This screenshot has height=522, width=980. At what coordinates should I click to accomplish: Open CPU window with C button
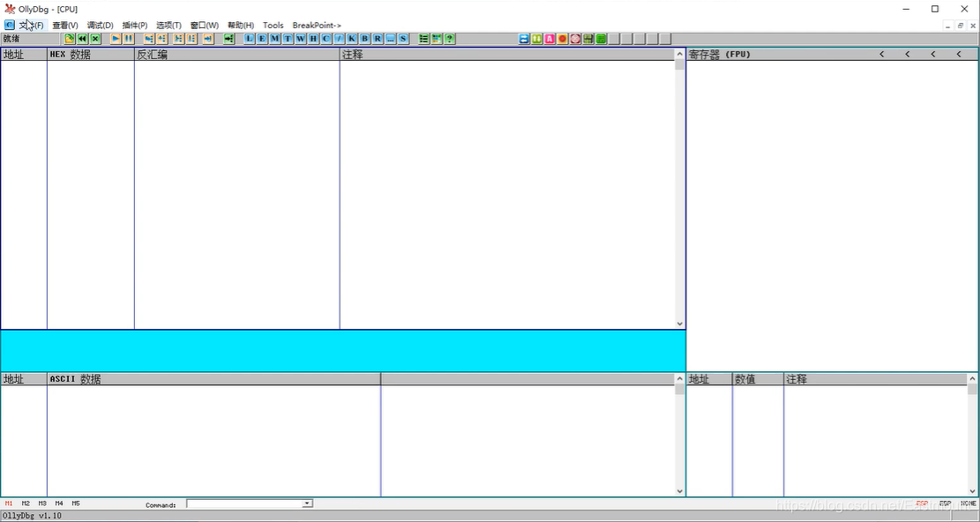pyautogui.click(x=326, y=39)
